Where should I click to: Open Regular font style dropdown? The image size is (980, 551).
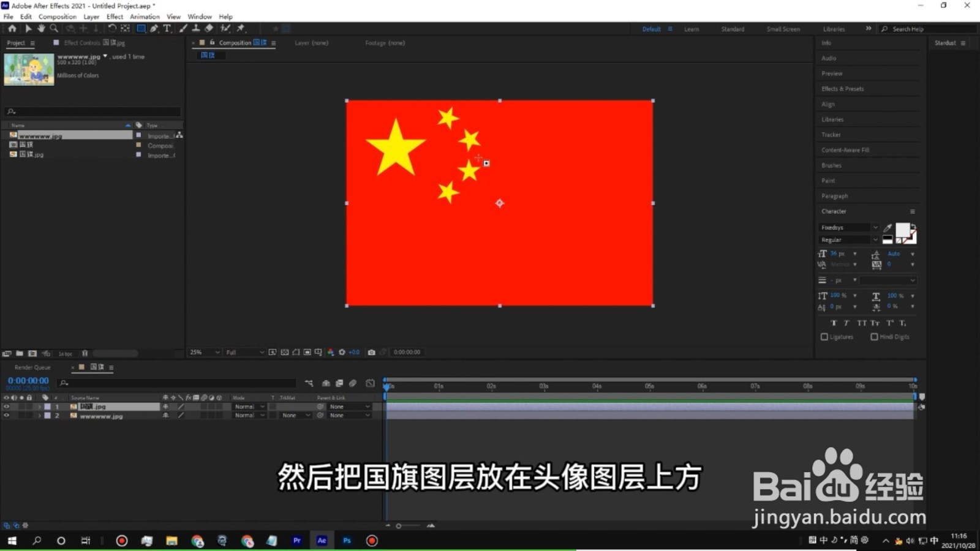pos(849,240)
